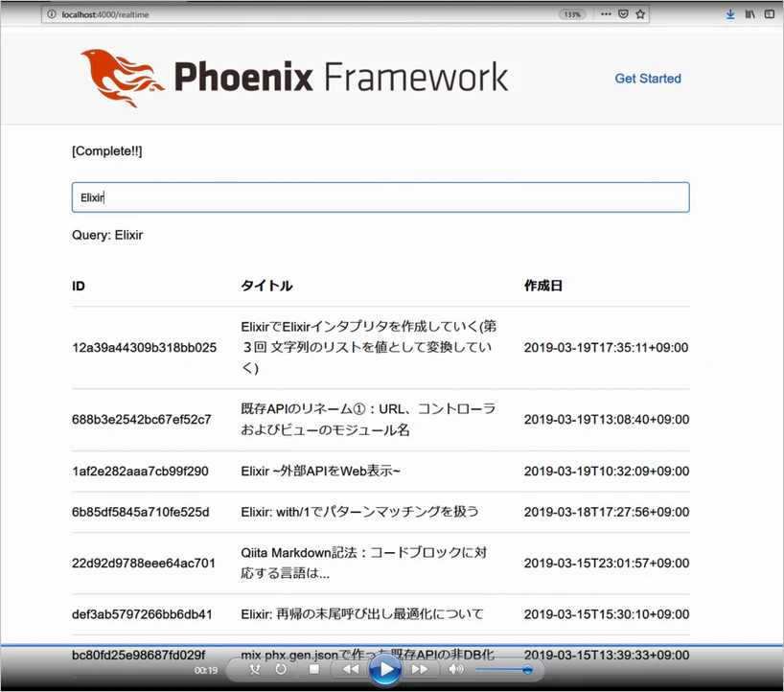The width and height of the screenshot is (784, 692).
Task: Rewind the video with the back button
Action: tap(351, 669)
